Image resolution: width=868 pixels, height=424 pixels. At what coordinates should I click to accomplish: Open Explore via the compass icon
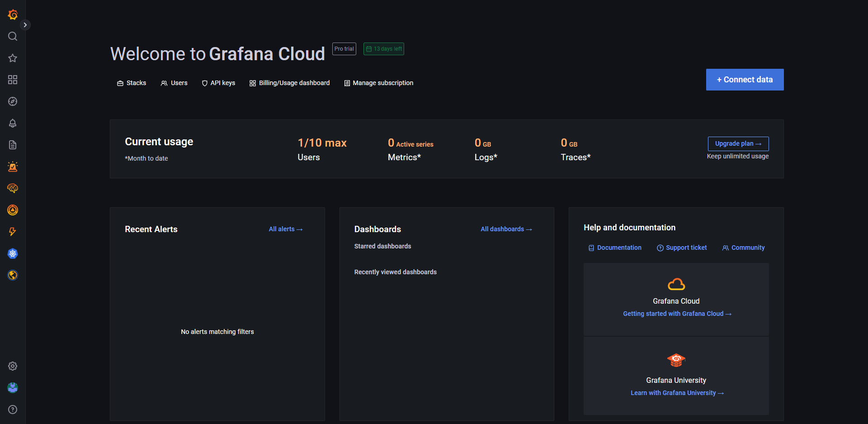tap(13, 101)
